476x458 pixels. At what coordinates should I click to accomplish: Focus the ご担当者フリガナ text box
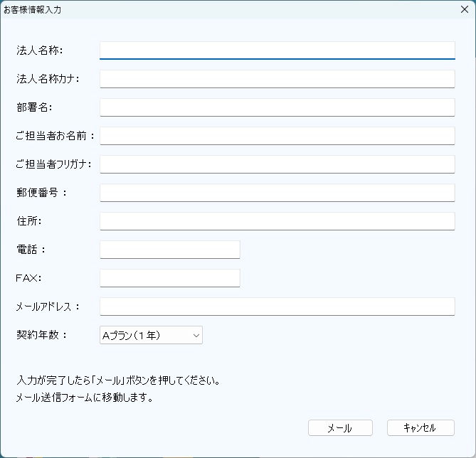pyautogui.click(x=277, y=164)
